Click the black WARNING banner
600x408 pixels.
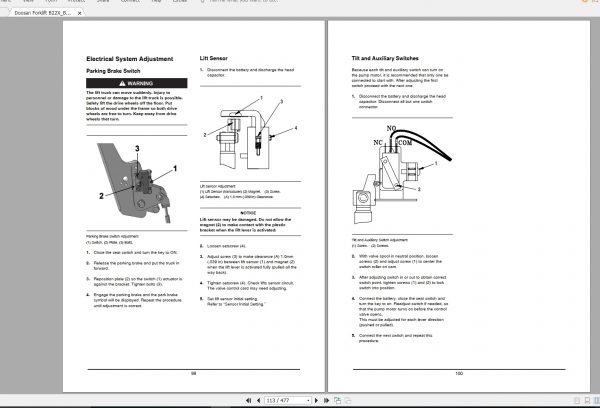tap(137, 83)
